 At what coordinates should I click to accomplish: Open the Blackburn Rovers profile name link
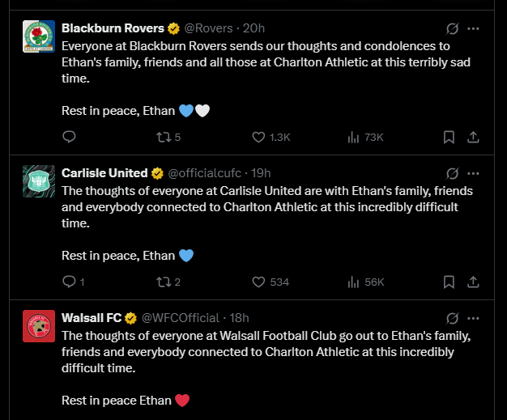point(113,28)
